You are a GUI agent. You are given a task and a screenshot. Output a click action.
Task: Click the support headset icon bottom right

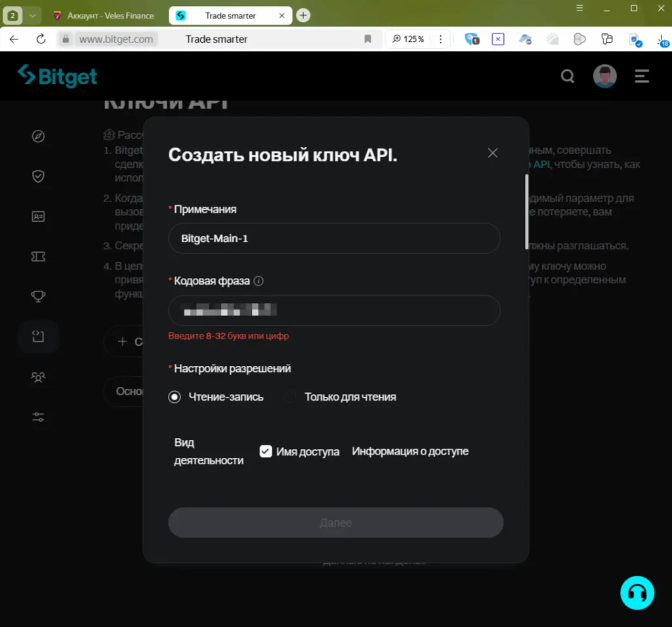click(x=637, y=592)
